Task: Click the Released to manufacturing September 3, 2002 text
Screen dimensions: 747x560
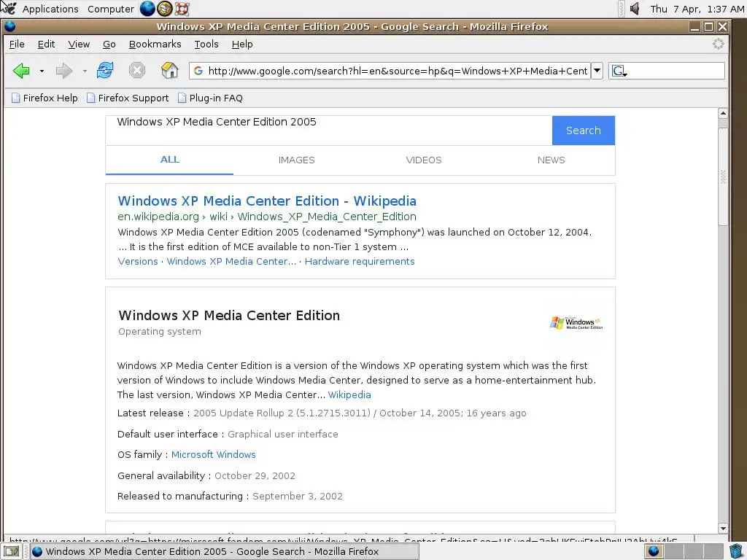Action: click(x=298, y=496)
